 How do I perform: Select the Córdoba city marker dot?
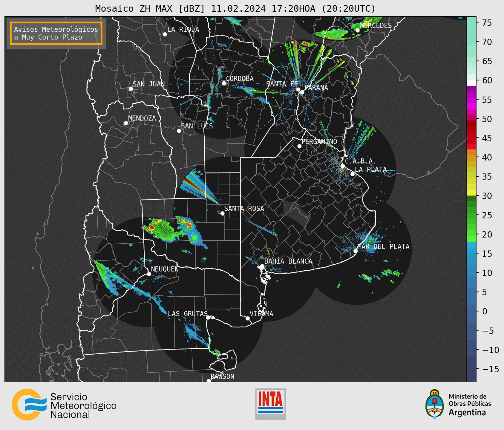(224, 83)
